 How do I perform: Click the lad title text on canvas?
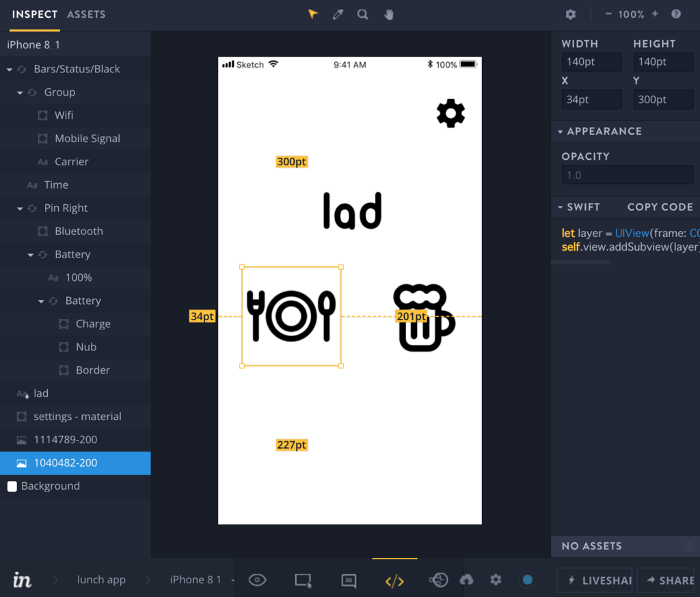pyautogui.click(x=352, y=210)
